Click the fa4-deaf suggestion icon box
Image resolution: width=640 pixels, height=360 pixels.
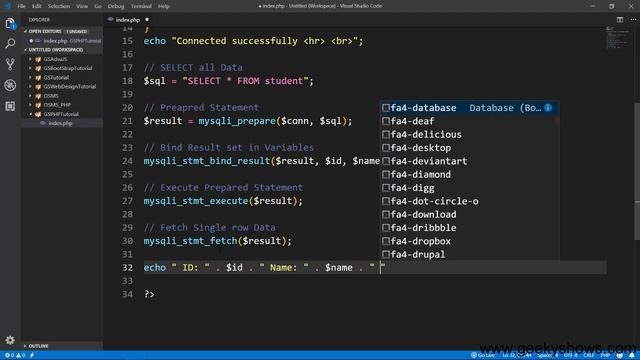386,121
